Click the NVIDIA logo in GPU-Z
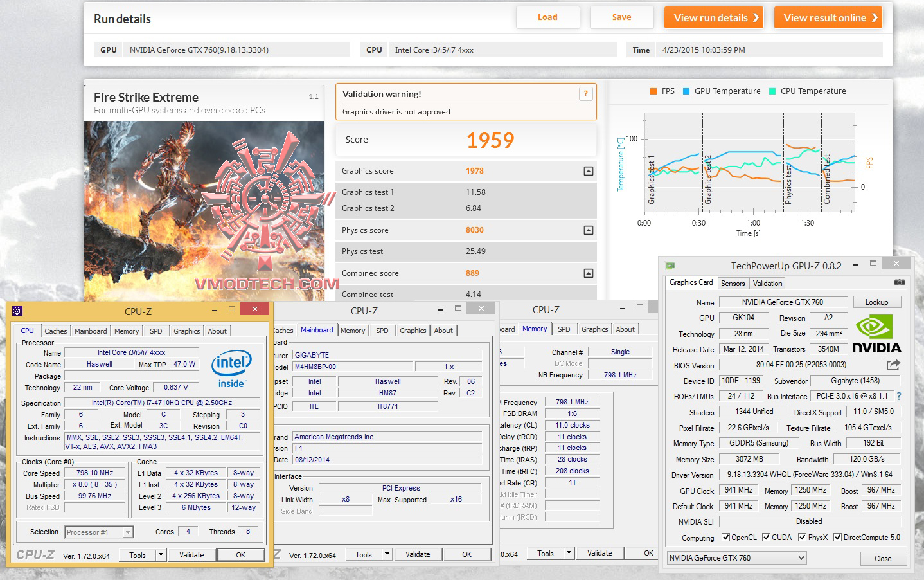This screenshot has width=924, height=580. pos(876,334)
